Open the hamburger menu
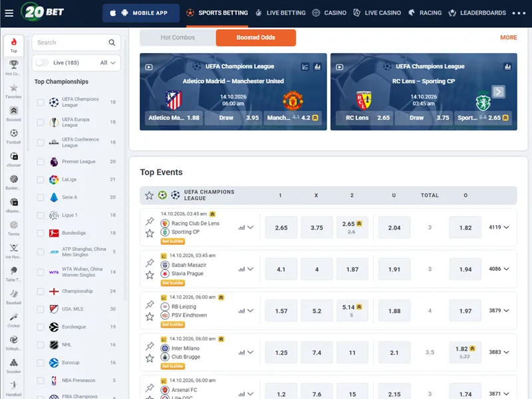Screen dimensions: 532x399 (9, 13)
